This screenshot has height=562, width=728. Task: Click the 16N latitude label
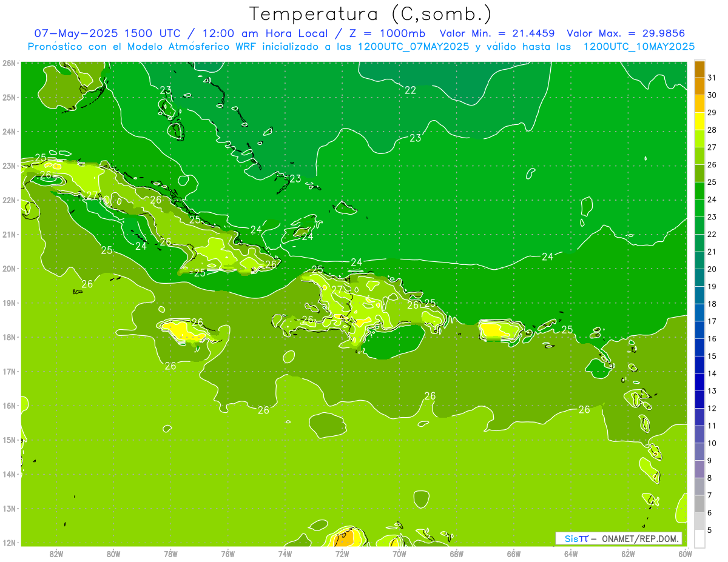pos(9,406)
